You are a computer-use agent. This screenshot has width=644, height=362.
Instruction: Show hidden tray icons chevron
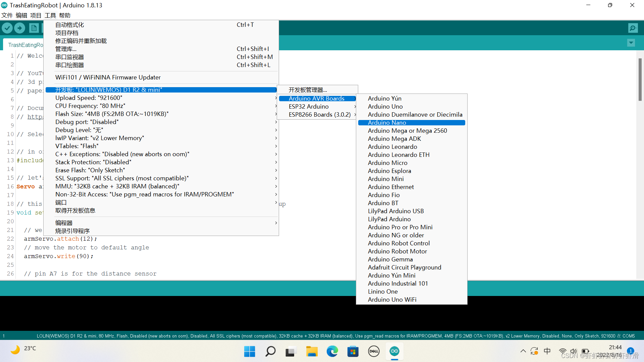click(x=523, y=351)
